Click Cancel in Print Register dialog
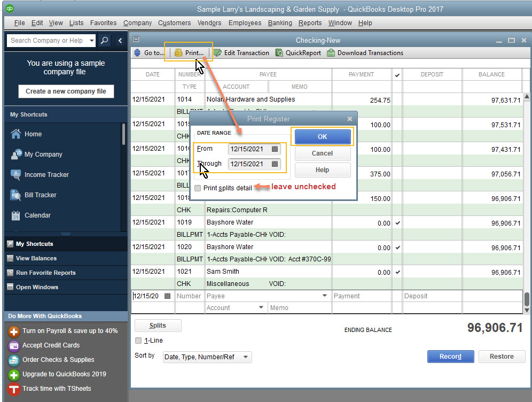The image size is (532, 402). 322,153
